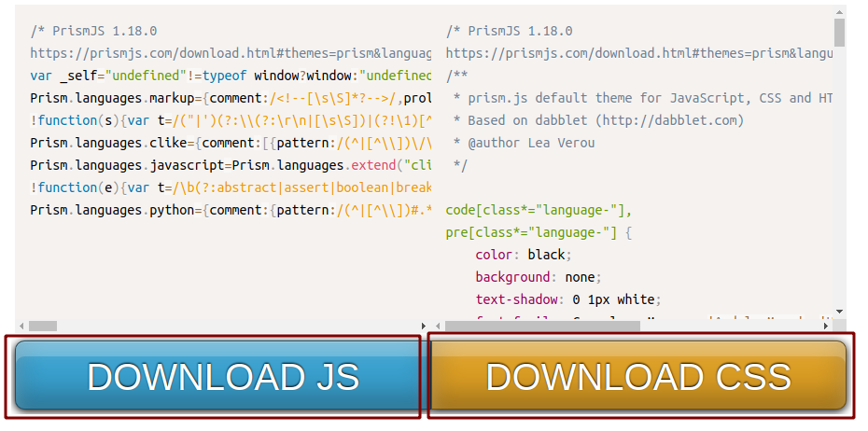This screenshot has height=431, width=868.
Task: Click the JS pane horizontal scrollbar thumb
Action: click(x=43, y=326)
